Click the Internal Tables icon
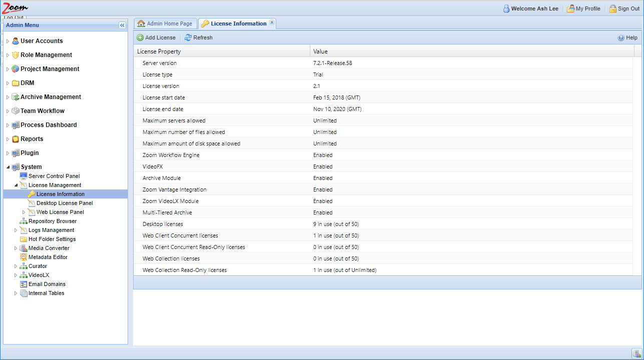The height and width of the screenshot is (360, 644). click(24, 293)
